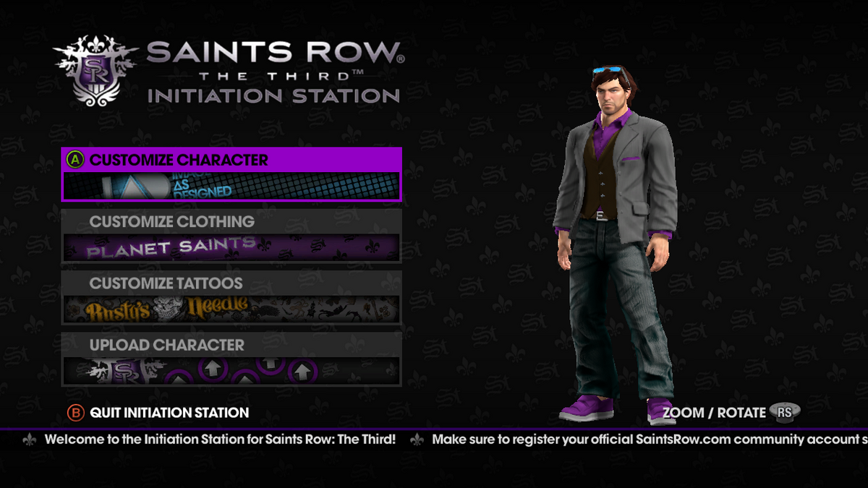Open the Planet Saints store banner

(231, 248)
